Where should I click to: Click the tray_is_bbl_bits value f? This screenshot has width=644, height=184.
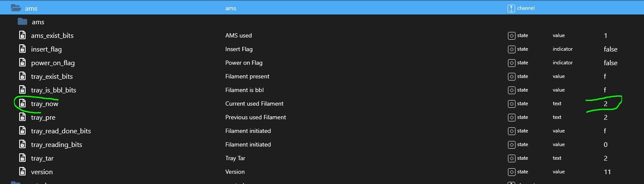(x=605, y=90)
